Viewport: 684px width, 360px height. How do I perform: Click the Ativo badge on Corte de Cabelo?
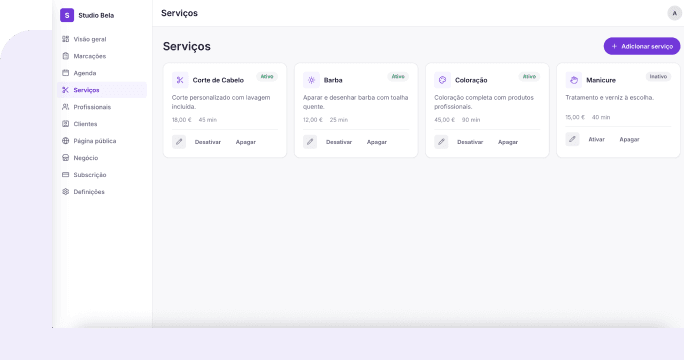(267, 76)
